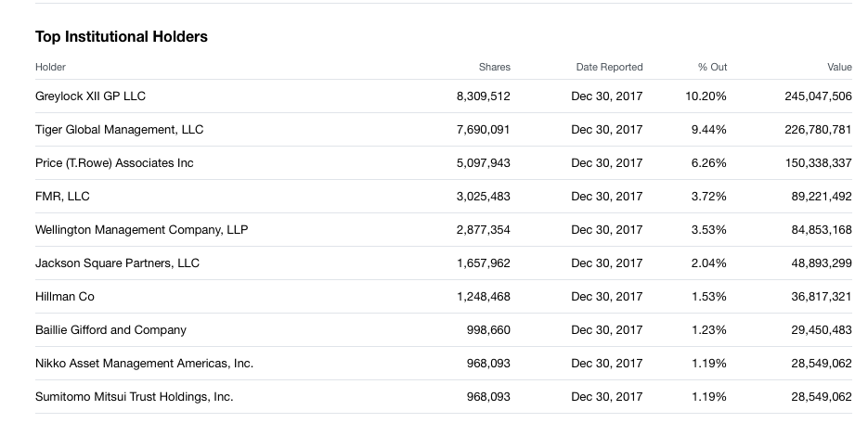The width and height of the screenshot is (868, 423).
Task: Click Hillman Co's value 36,817,321
Action: (822, 296)
